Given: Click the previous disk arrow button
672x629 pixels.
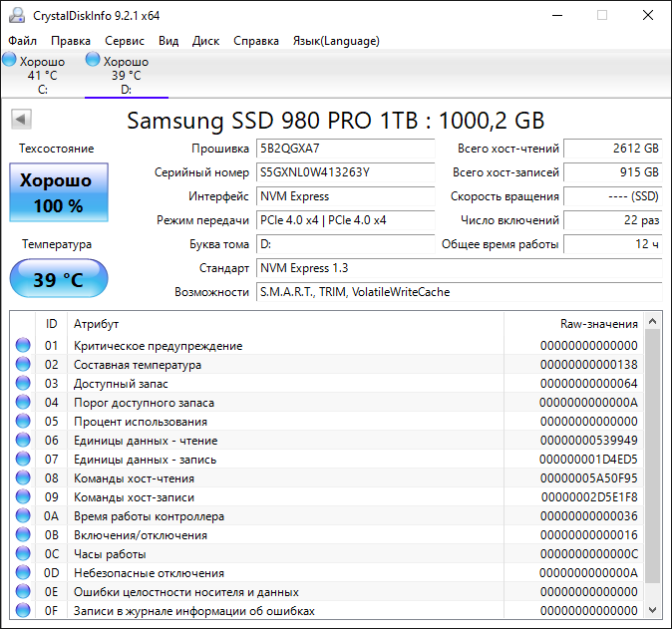Looking at the screenshot, I should [21, 119].
